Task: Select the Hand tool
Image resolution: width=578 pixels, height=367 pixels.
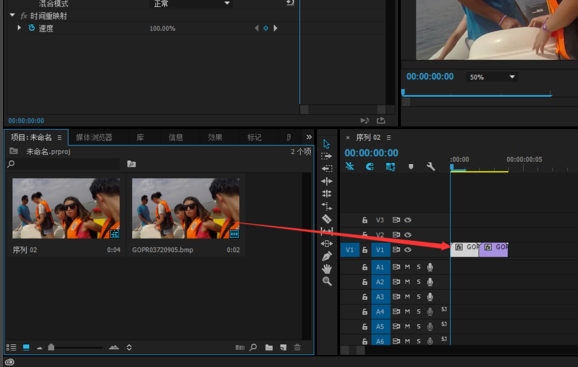Action: point(327,269)
